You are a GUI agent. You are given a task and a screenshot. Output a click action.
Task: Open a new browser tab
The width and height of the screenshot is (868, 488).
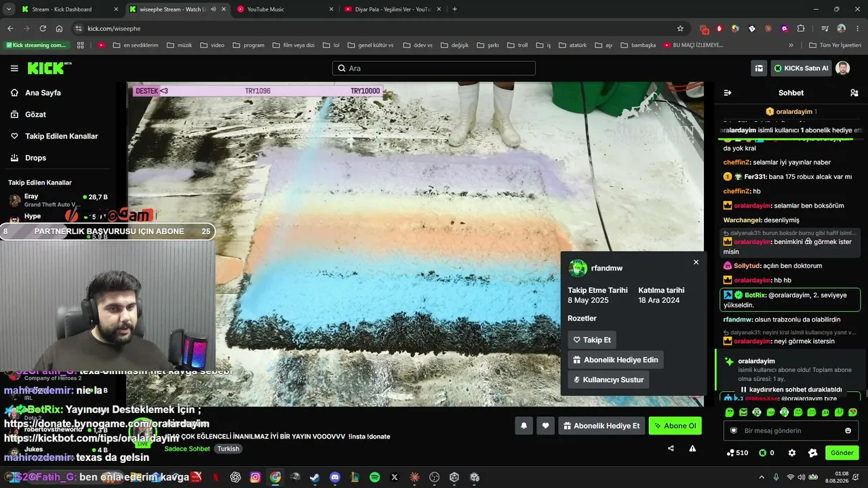coord(454,9)
